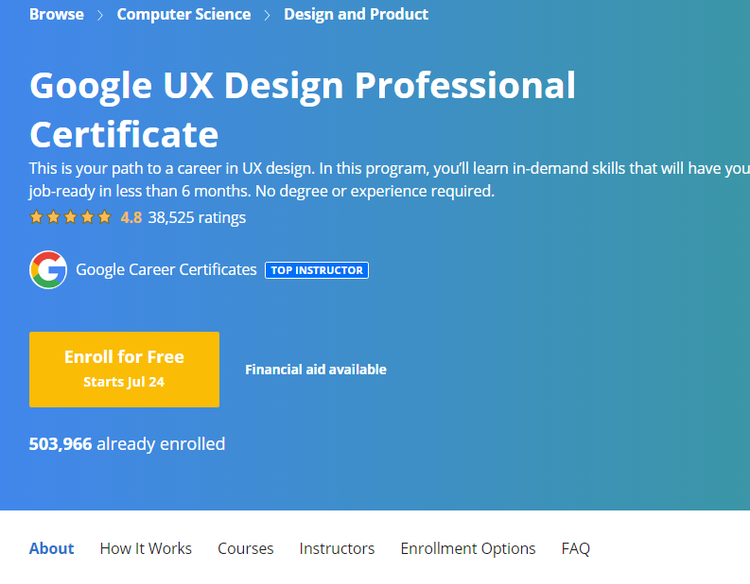Viewport: 750px width, 584px height.
Task: Open Financial aid available link
Action: [316, 369]
